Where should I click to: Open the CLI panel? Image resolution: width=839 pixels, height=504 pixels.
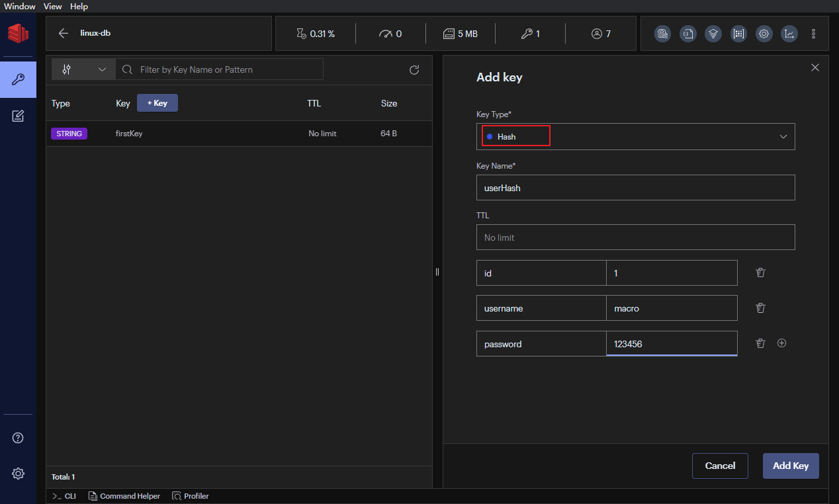click(x=64, y=496)
